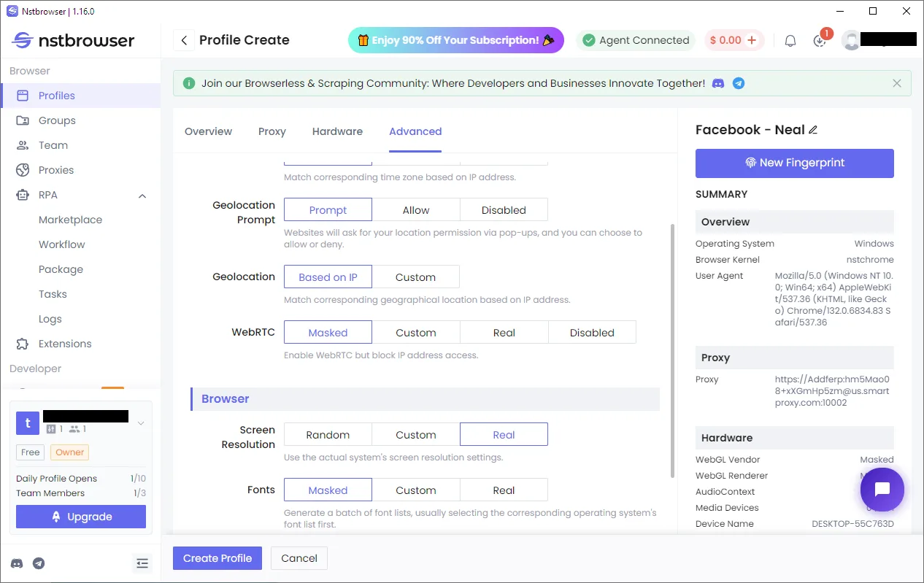This screenshot has width=924, height=583.
Task: Select the Advanced tab
Action: coord(415,131)
